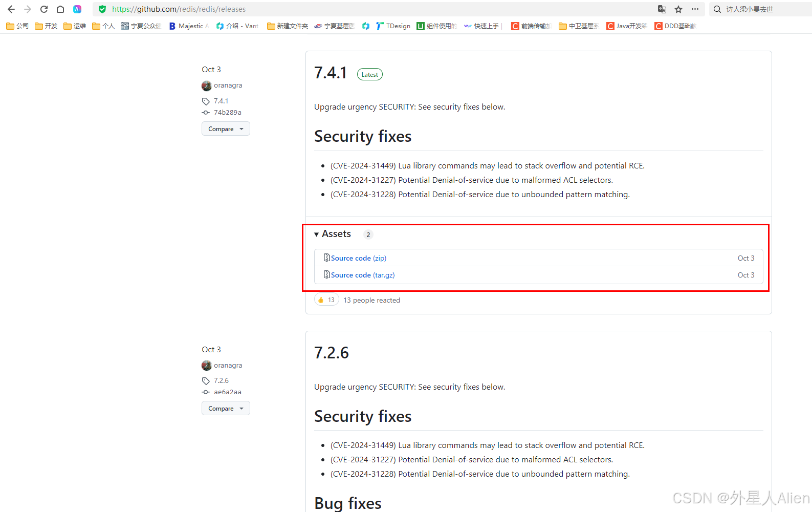Click the thumbs-up reaction button with 13
812x512 pixels.
(x=326, y=300)
